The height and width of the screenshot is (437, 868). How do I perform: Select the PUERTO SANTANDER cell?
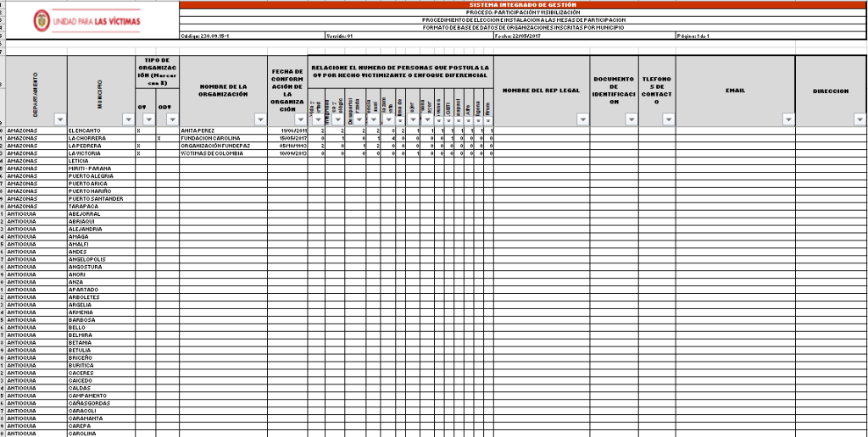102,198
